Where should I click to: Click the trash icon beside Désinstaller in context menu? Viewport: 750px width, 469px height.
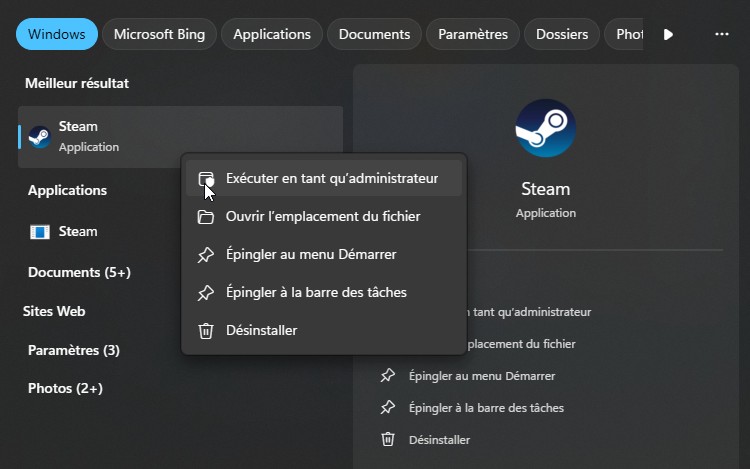[206, 331]
